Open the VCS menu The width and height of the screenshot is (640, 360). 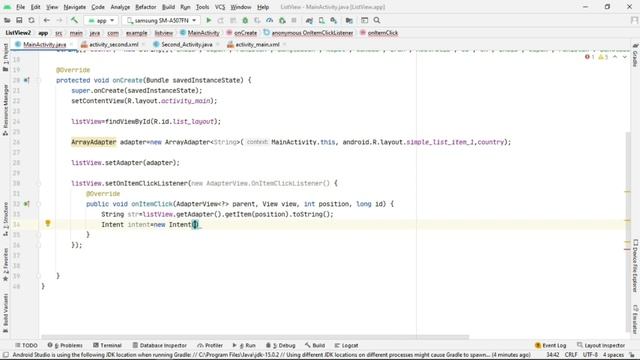pyautogui.click(x=220, y=7)
